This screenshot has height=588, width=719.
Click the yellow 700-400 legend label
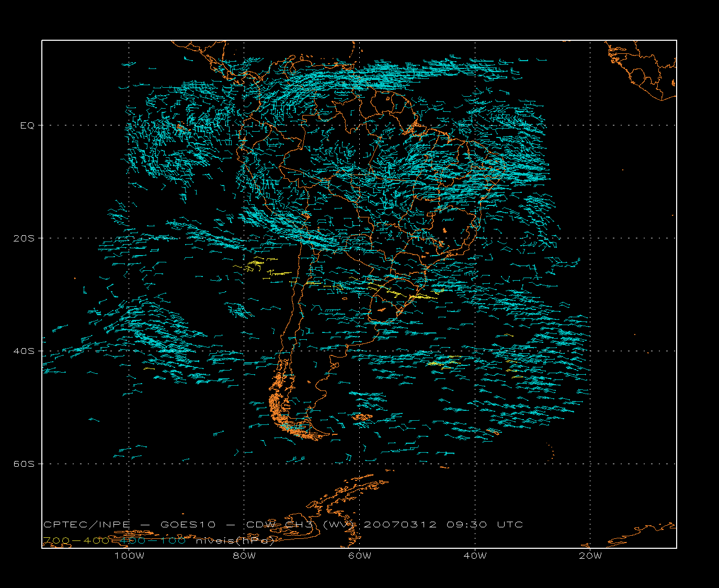click(76, 540)
